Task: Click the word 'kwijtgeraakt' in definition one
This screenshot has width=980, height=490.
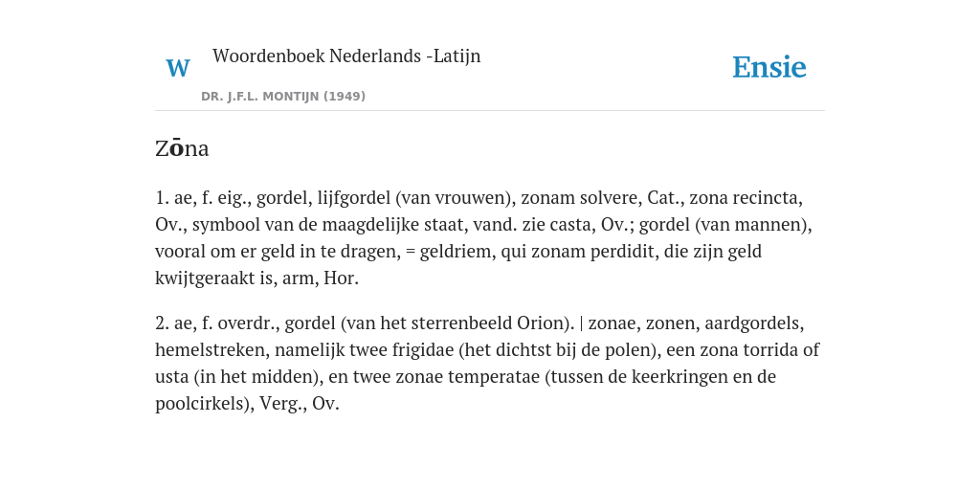Action: click(205, 278)
